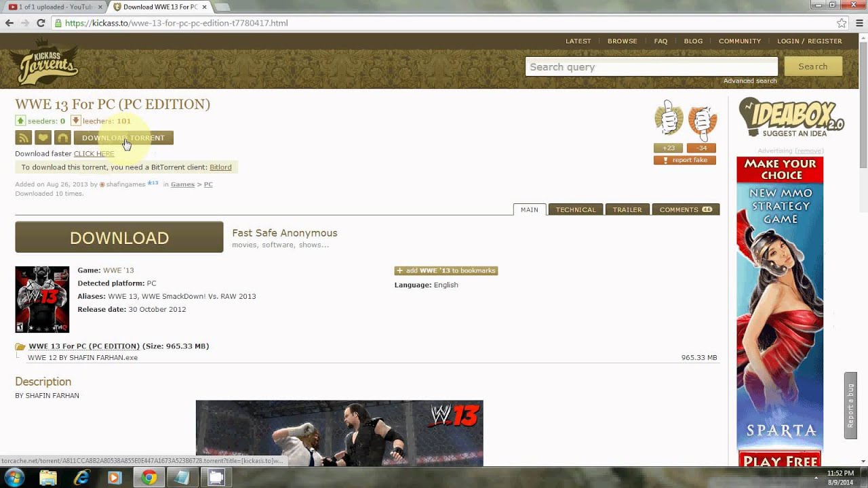Screen dimensions: 868x488
Task: Open media player taskbar icon
Action: tap(115, 478)
